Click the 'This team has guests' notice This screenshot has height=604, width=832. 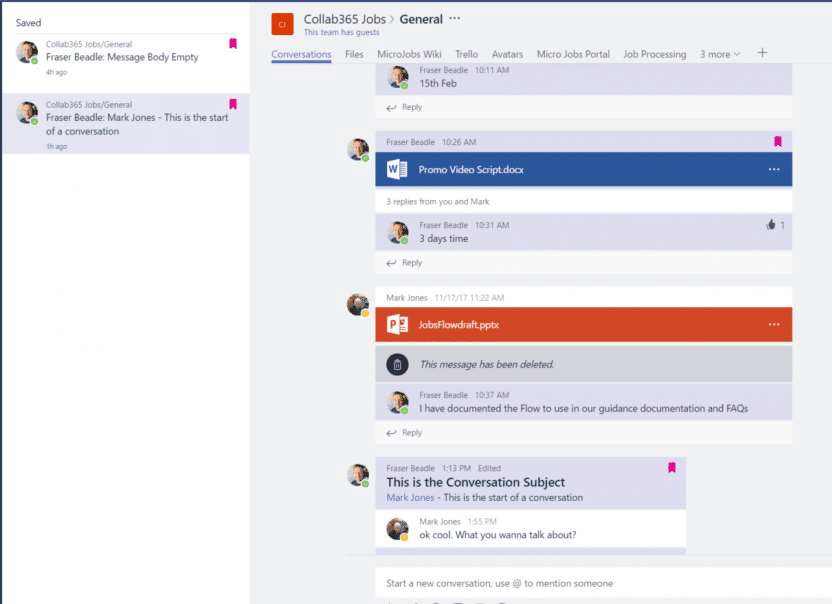point(341,32)
